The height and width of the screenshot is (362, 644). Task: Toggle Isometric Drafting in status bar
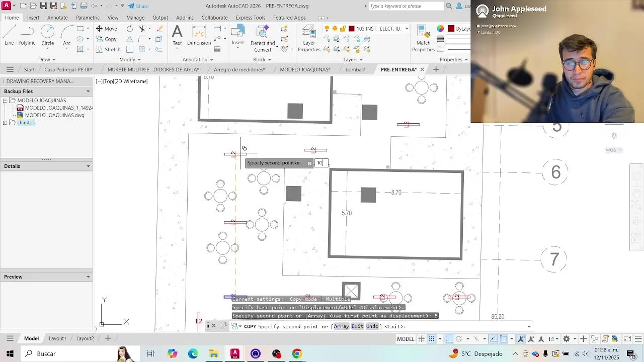pyautogui.click(x=476, y=339)
